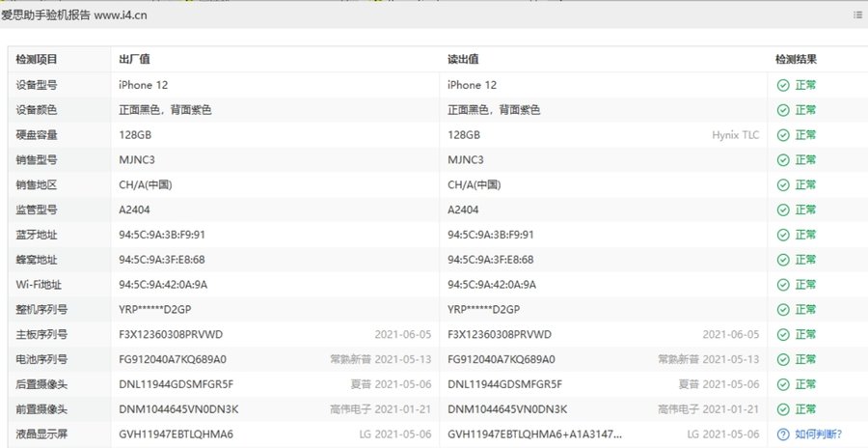Screen dimensions: 868x448
Task: Select the 前置摄像头 row label
Action: pos(41,409)
